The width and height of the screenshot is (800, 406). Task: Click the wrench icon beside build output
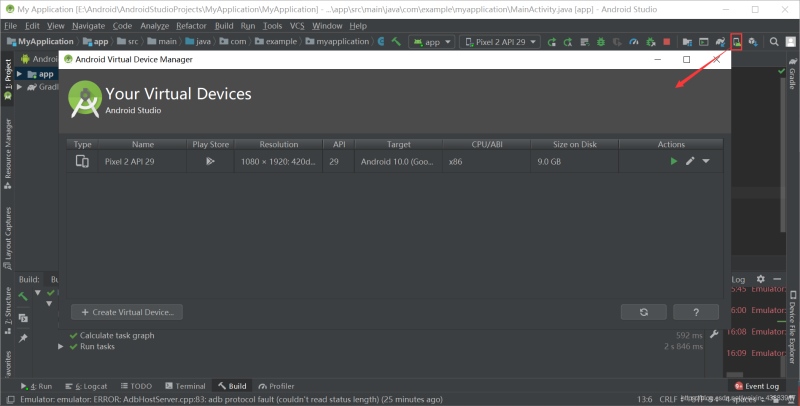point(714,334)
